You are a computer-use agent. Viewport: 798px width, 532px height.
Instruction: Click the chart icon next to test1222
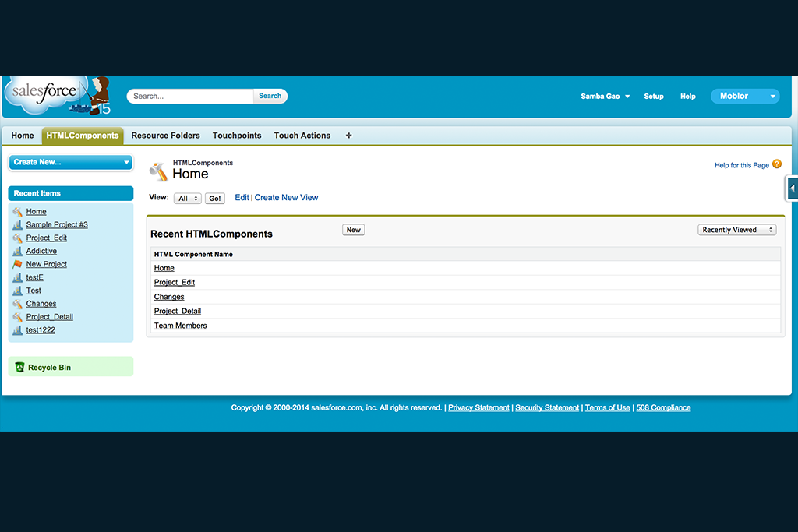(17, 330)
